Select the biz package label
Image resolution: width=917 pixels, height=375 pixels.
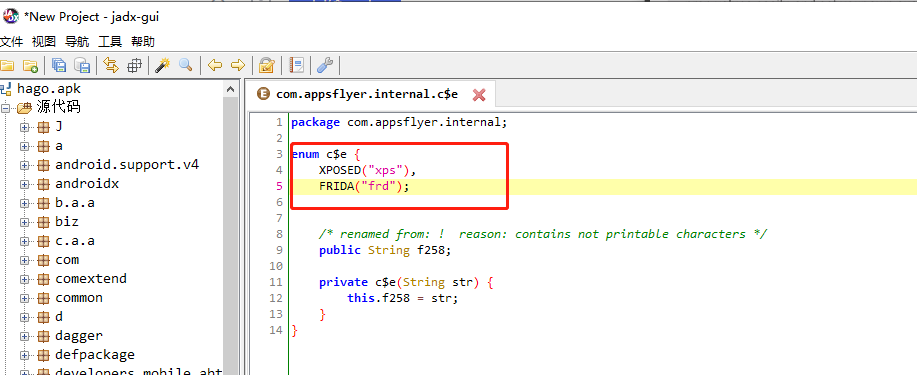[67, 222]
